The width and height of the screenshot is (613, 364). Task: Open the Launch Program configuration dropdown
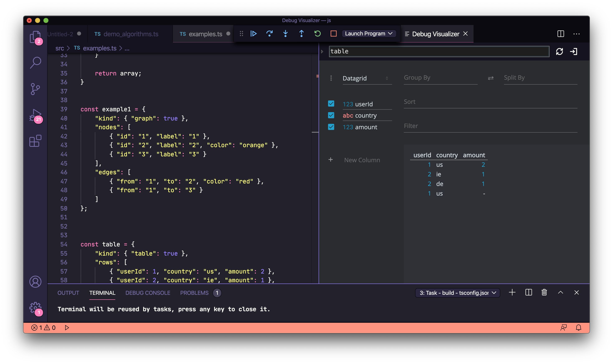click(368, 34)
